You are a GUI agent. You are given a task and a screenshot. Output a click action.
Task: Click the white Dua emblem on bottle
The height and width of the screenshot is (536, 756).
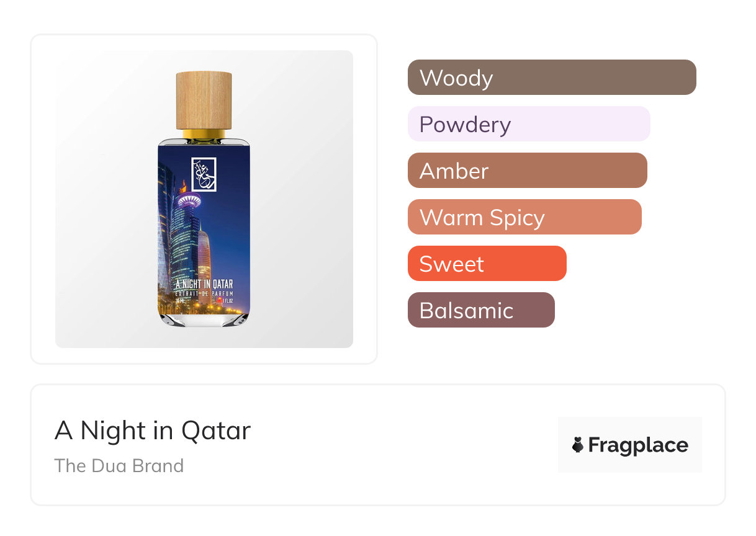[x=204, y=174]
